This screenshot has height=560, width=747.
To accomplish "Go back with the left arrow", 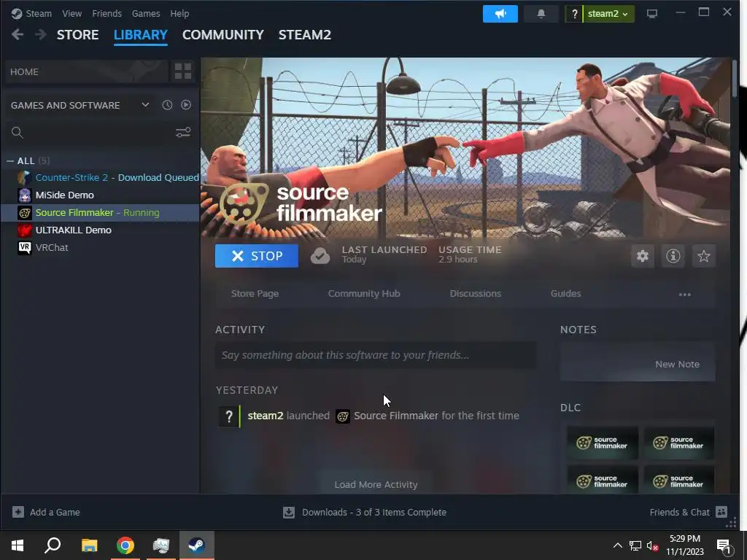I will pos(18,34).
